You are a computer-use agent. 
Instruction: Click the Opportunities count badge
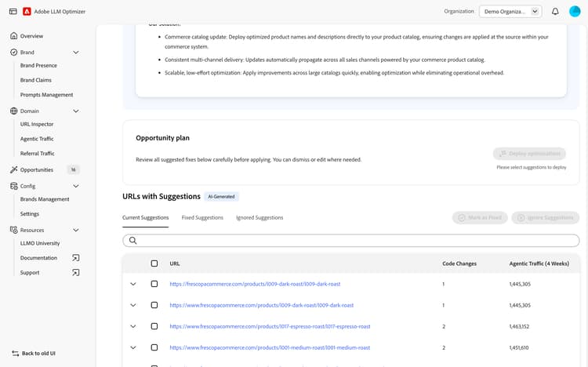73,169
